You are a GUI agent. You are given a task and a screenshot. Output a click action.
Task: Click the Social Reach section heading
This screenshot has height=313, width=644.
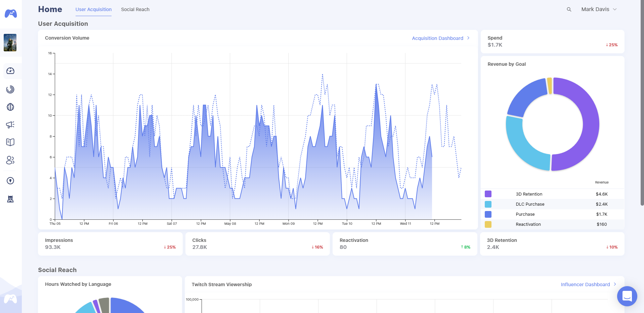tap(57, 270)
